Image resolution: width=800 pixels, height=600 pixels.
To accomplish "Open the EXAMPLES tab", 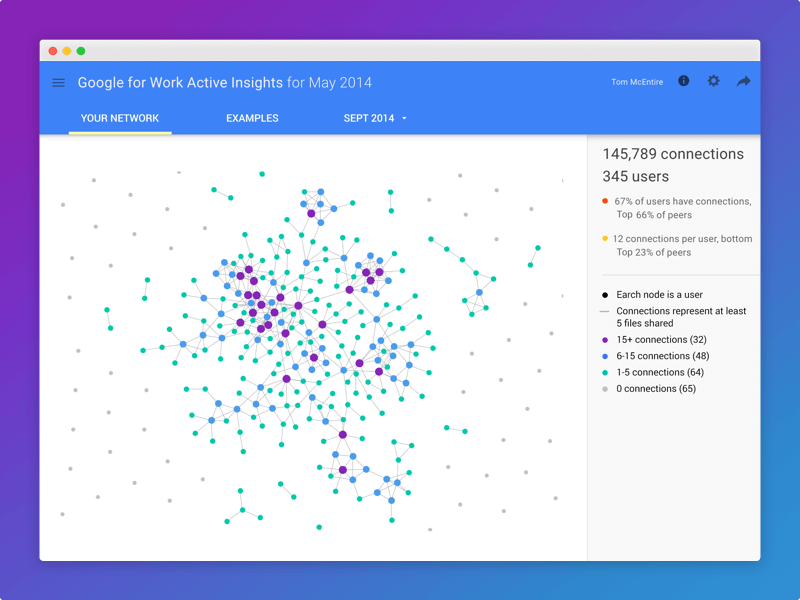I will tap(252, 118).
